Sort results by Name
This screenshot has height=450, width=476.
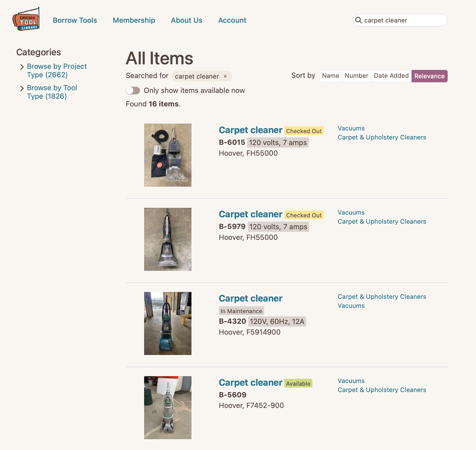[x=331, y=76]
